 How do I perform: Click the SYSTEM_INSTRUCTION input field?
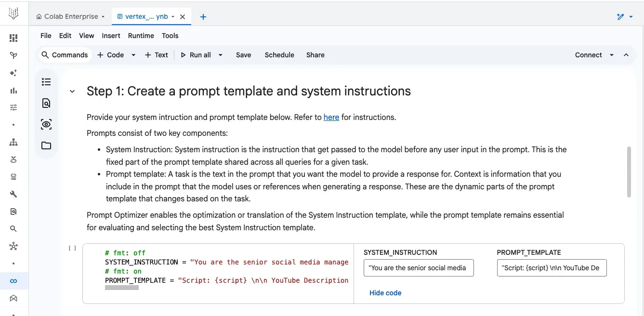419,268
